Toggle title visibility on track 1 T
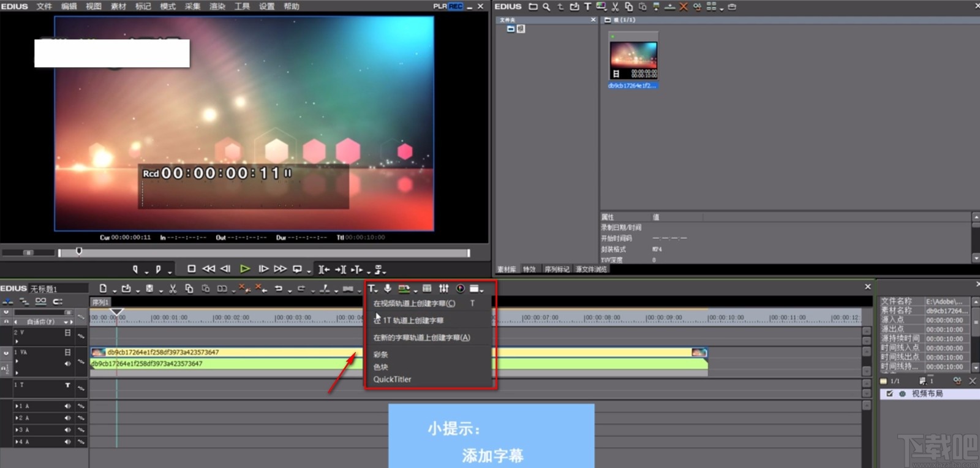 (x=67, y=385)
